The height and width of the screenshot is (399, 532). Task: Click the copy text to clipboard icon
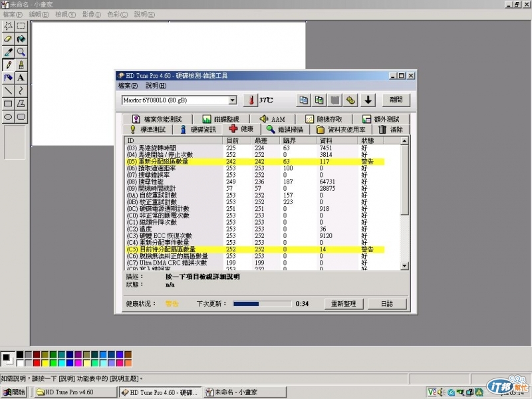(x=304, y=100)
